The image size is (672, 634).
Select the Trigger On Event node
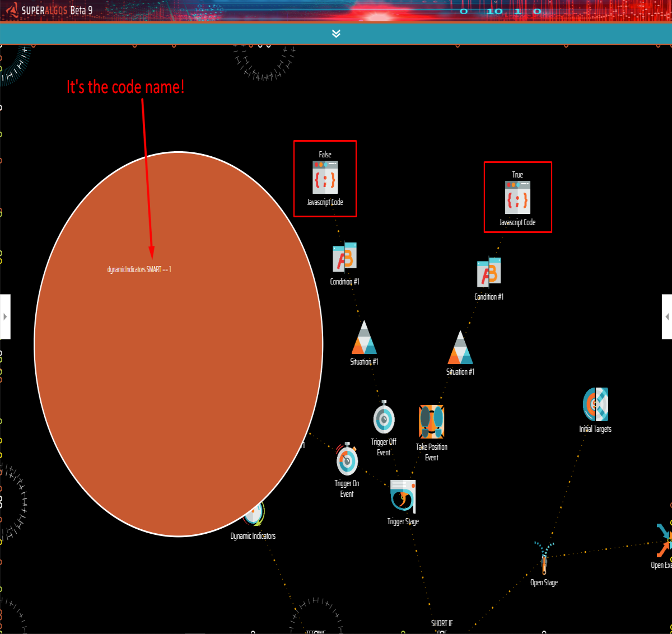click(347, 459)
